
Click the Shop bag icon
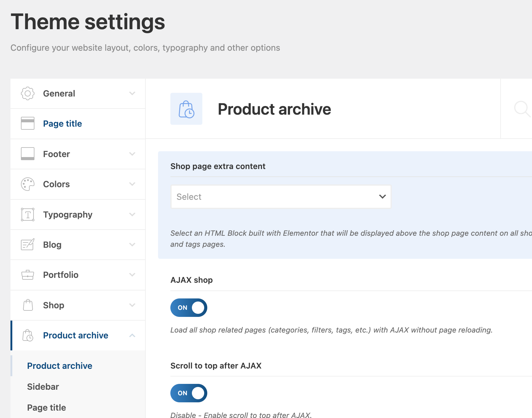point(28,305)
